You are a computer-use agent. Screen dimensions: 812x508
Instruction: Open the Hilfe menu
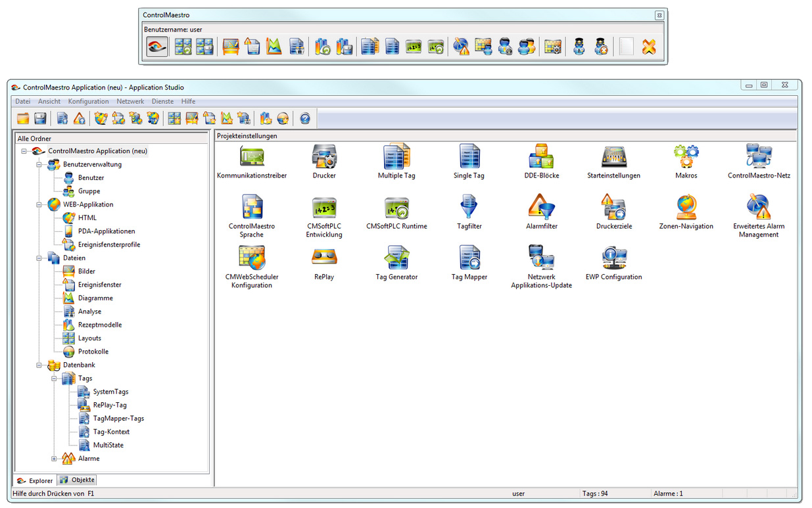click(189, 101)
